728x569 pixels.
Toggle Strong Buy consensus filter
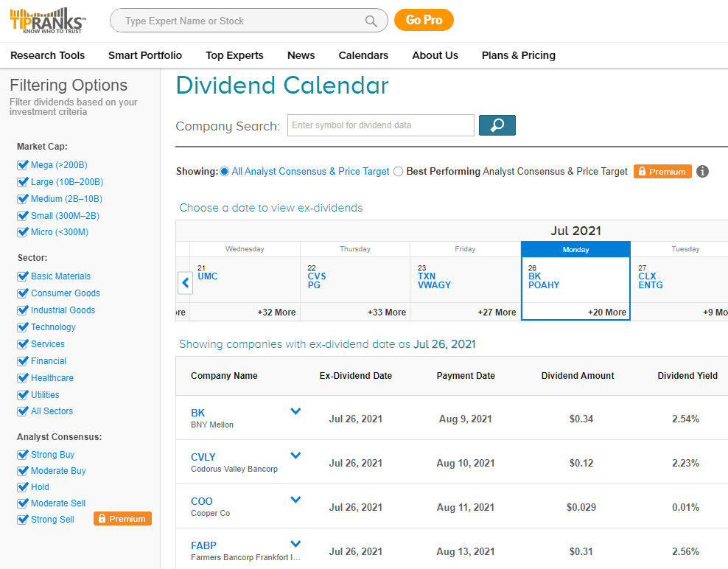coord(22,454)
